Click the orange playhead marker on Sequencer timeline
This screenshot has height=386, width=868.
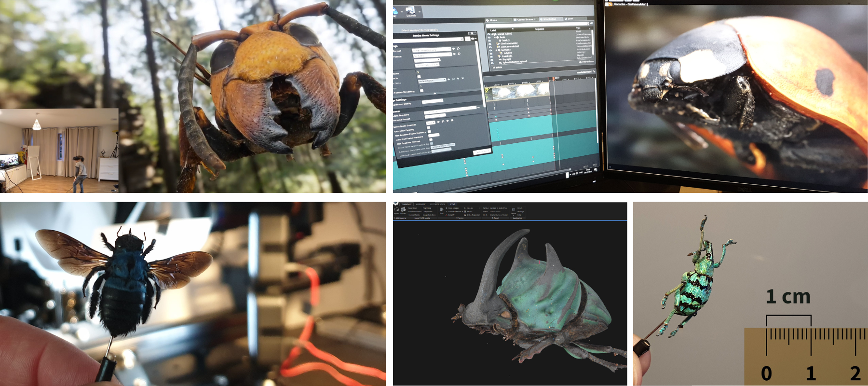pos(554,78)
